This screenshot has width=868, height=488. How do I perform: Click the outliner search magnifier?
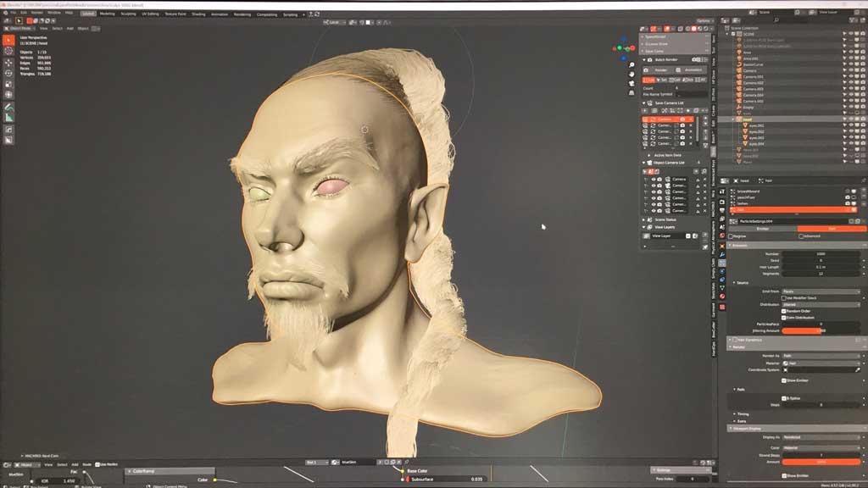click(776, 20)
